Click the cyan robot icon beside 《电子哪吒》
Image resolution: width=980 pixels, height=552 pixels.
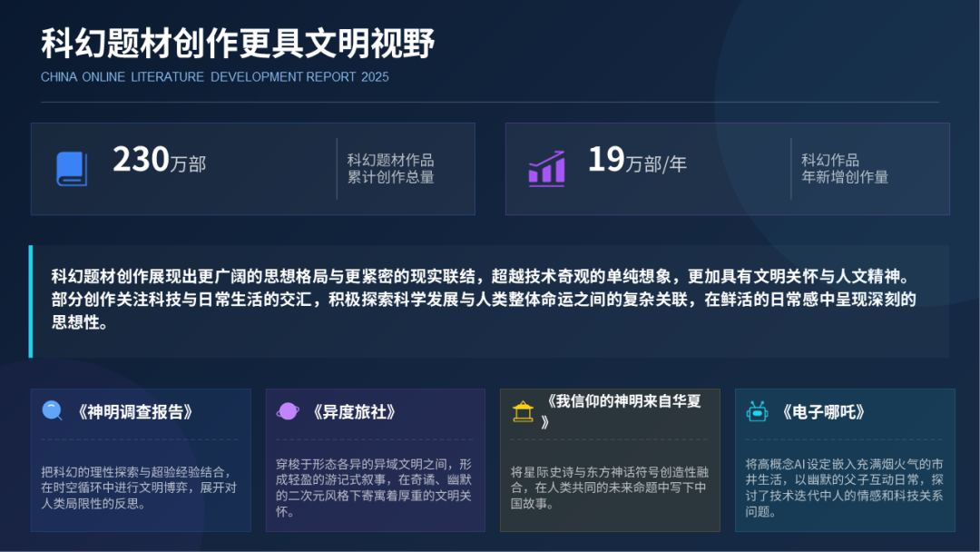[757, 411]
